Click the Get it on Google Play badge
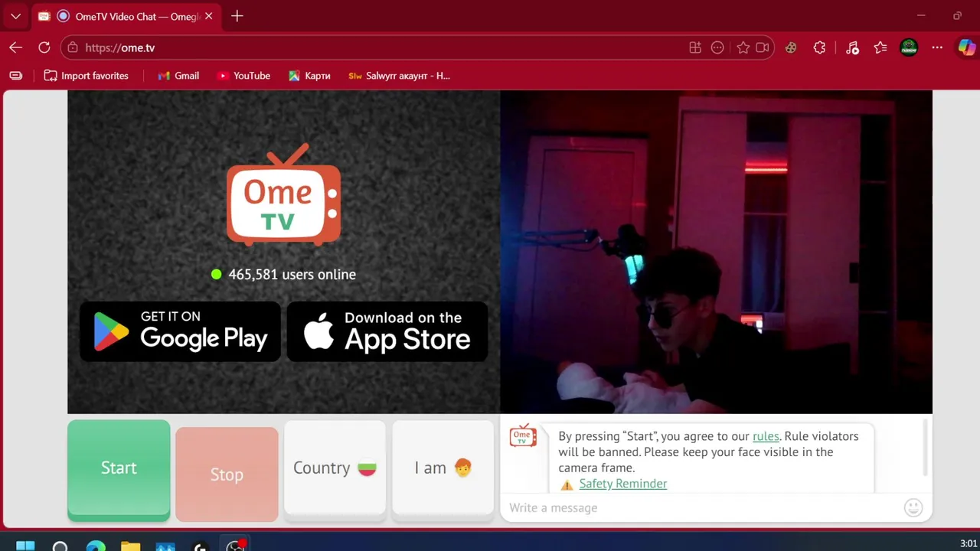 click(180, 331)
